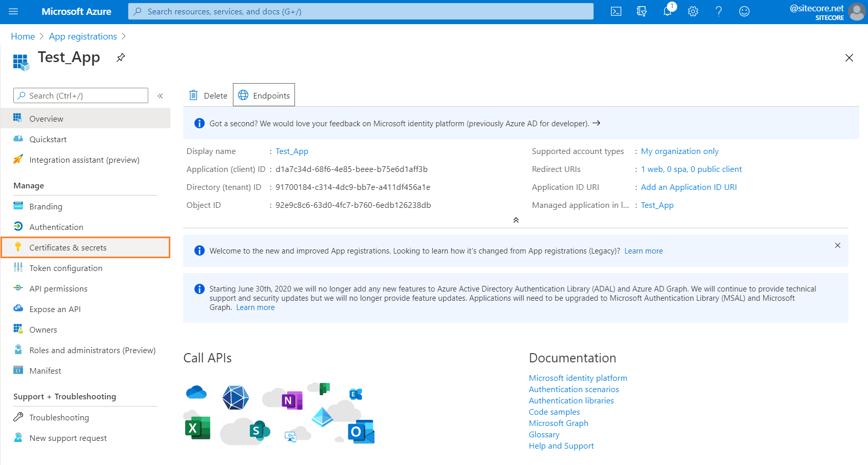
Task: Open the Authentication libraries doc
Action: click(x=571, y=400)
